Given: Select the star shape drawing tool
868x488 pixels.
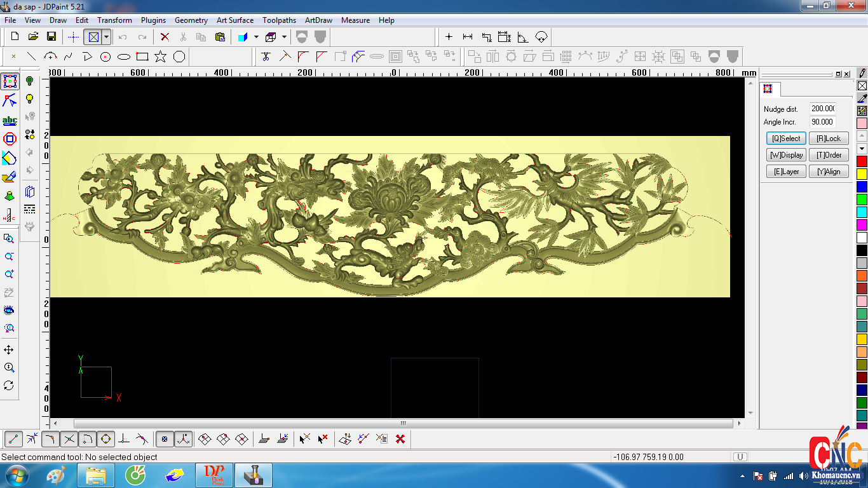Looking at the screenshot, I should (x=161, y=57).
